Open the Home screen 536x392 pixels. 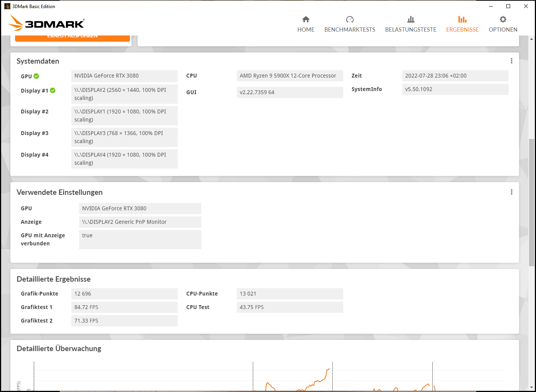[x=306, y=24]
